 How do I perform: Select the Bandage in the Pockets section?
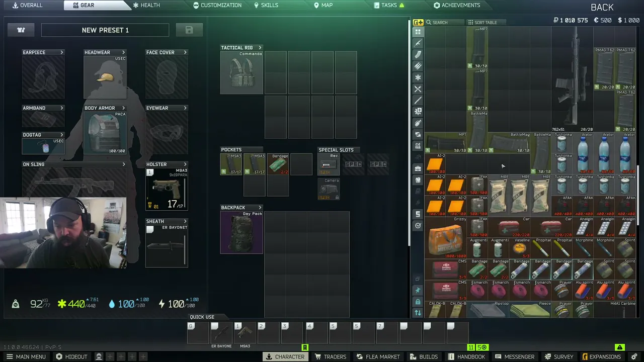278,164
